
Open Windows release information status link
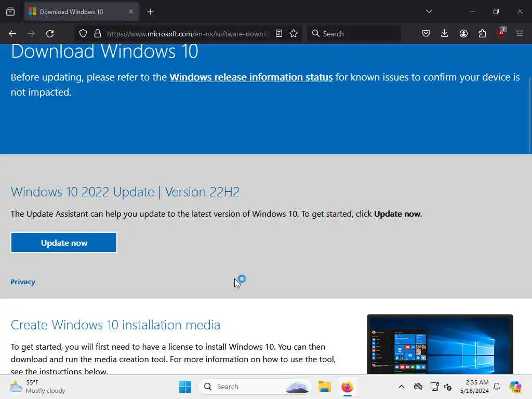[x=251, y=77]
